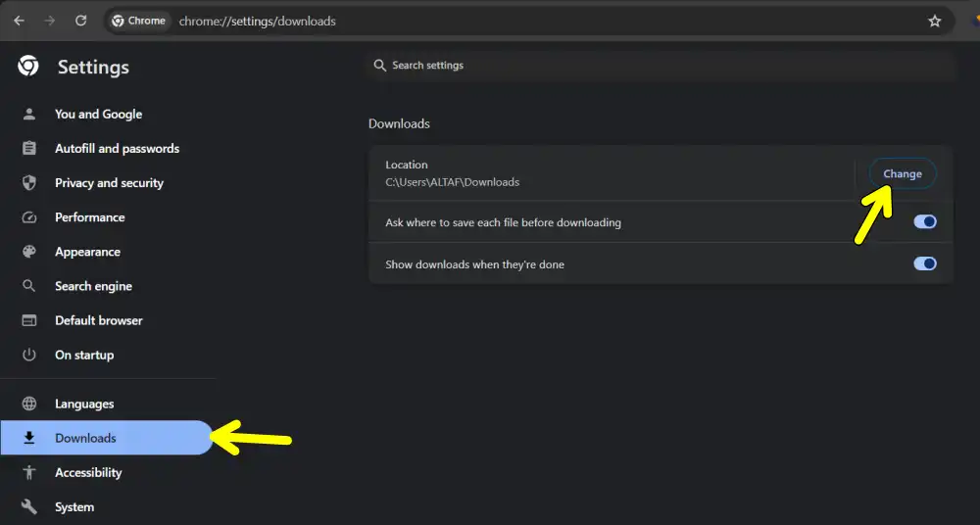Click 'Ask where to save each file' label
The image size is (980, 525).
click(x=503, y=222)
